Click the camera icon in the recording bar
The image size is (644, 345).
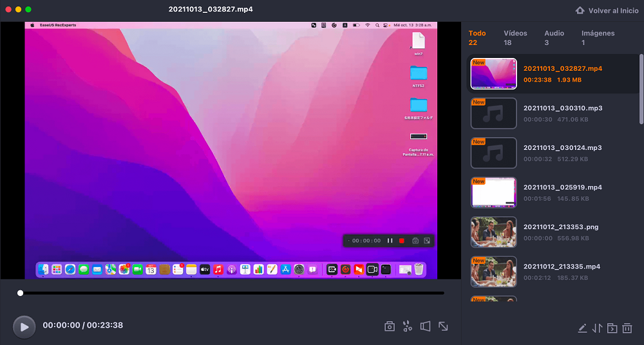tap(415, 241)
